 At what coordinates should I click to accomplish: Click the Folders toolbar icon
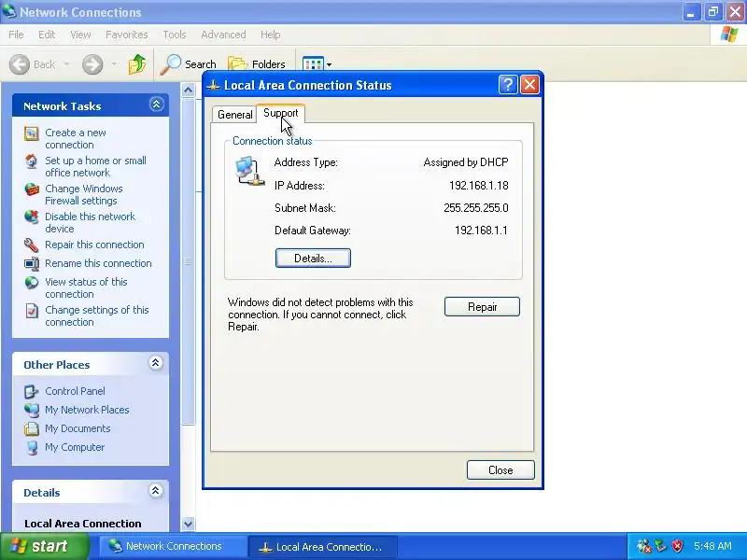[238, 63]
